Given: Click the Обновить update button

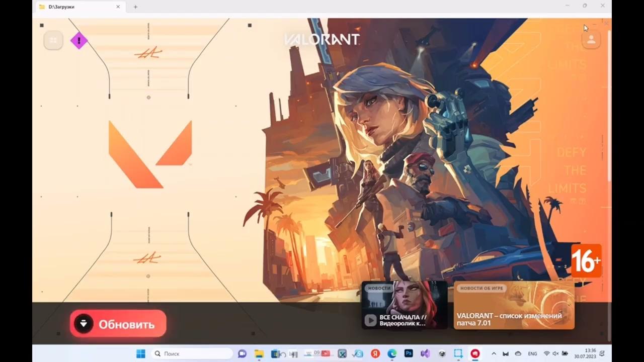Looking at the screenshot, I should click(118, 324).
